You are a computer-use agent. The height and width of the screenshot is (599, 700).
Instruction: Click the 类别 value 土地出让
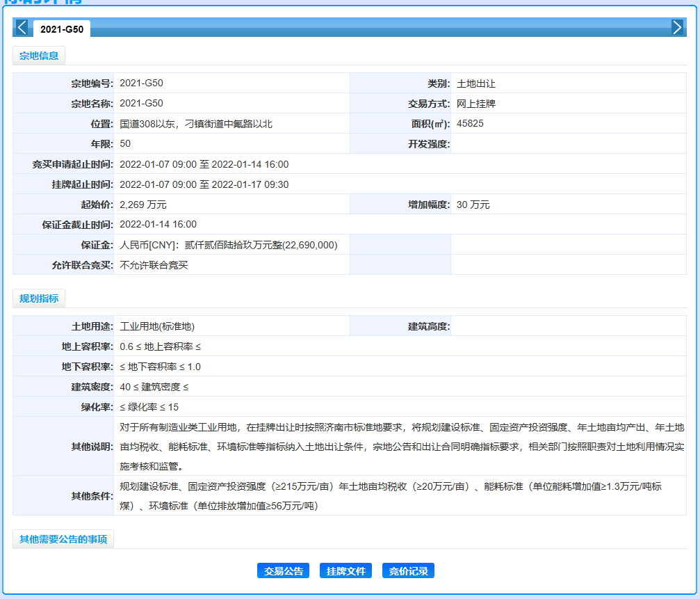[476, 83]
